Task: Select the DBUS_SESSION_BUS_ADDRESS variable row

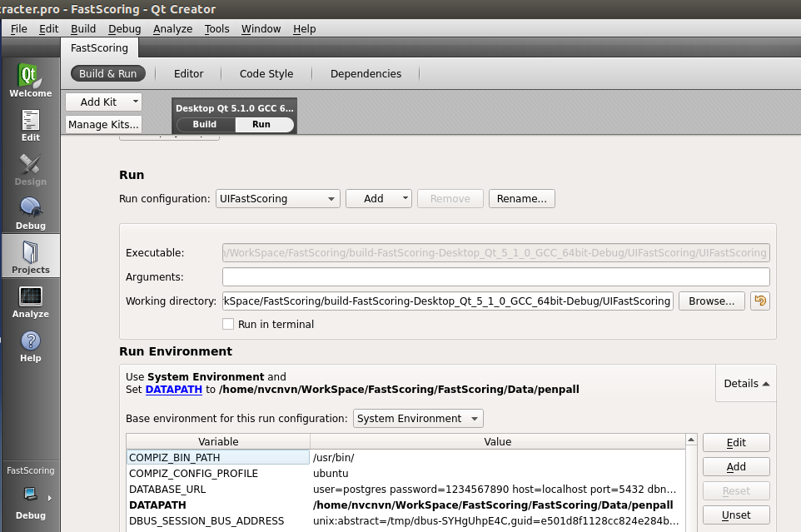Action: pyautogui.click(x=406, y=521)
